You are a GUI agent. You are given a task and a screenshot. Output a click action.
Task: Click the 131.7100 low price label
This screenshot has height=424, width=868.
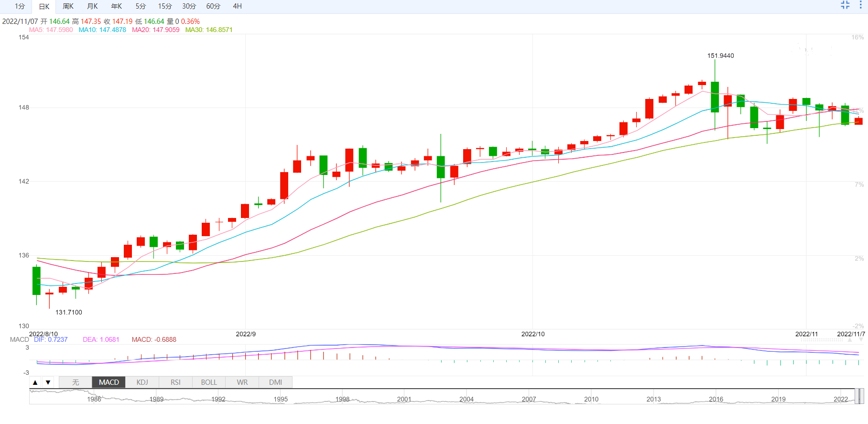pos(69,312)
